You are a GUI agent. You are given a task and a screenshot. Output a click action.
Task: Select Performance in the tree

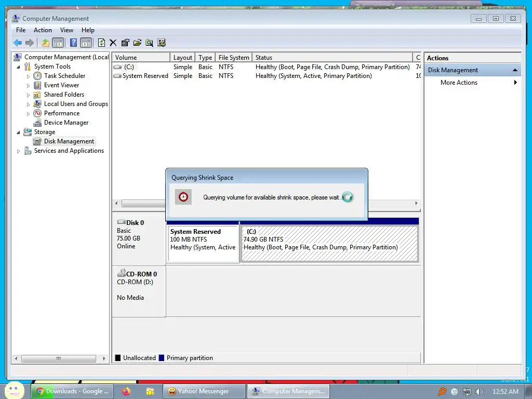62,113
